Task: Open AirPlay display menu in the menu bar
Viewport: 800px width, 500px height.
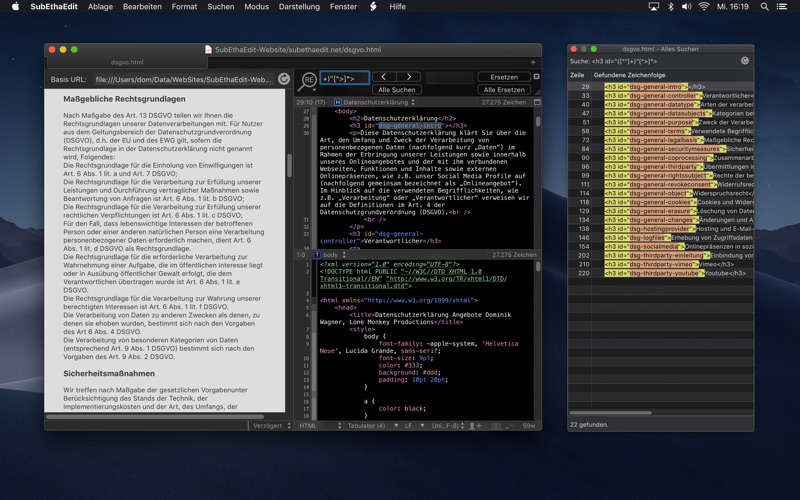Action: coord(654,7)
